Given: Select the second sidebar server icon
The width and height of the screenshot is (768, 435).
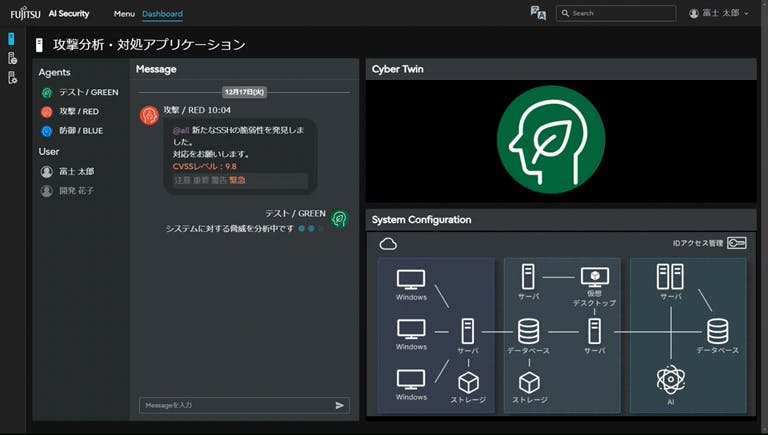Looking at the screenshot, I should (12, 58).
